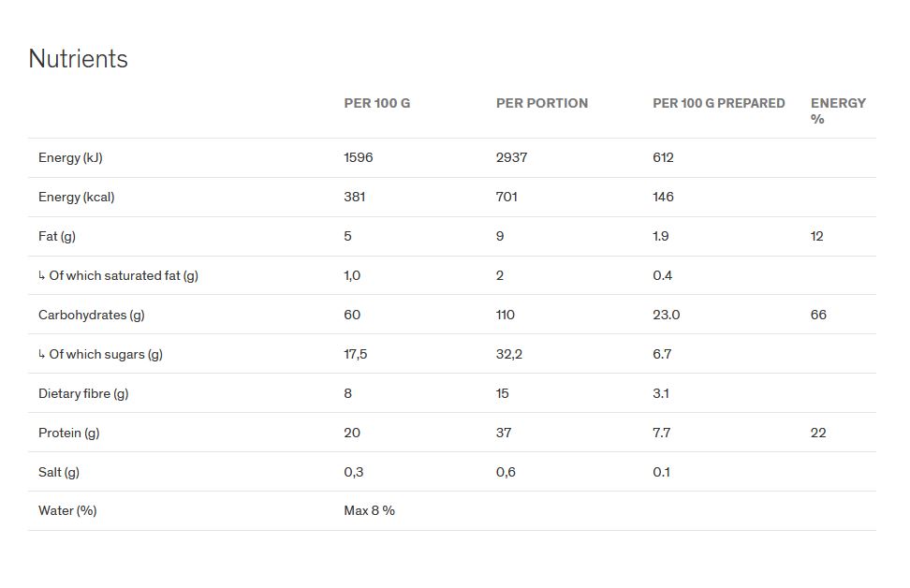Select the PER 100 G column header
The height and width of the screenshot is (588, 910).
click(x=376, y=103)
